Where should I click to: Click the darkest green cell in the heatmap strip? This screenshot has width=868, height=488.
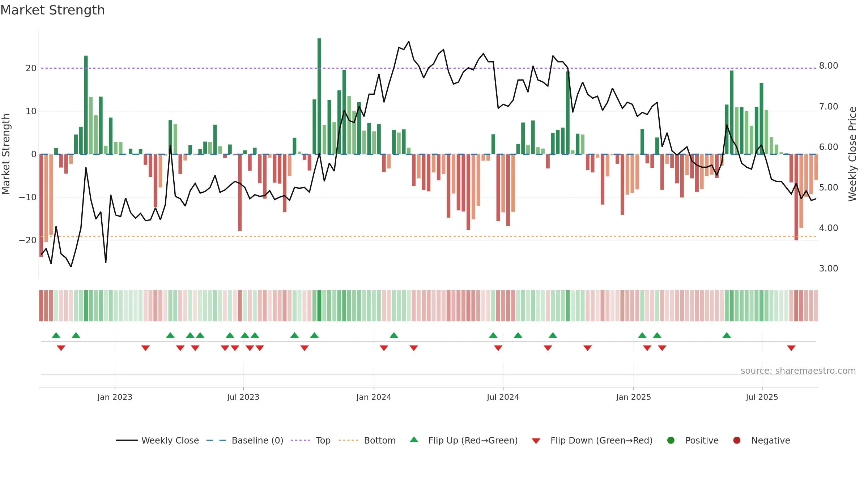pyautogui.click(x=319, y=306)
